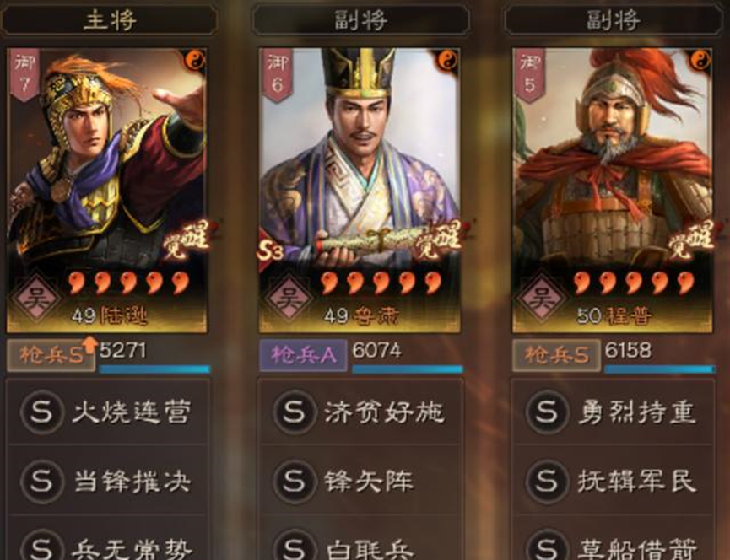
Task: Tap yin-yang icon on 陆逊 card
Action: (194, 61)
